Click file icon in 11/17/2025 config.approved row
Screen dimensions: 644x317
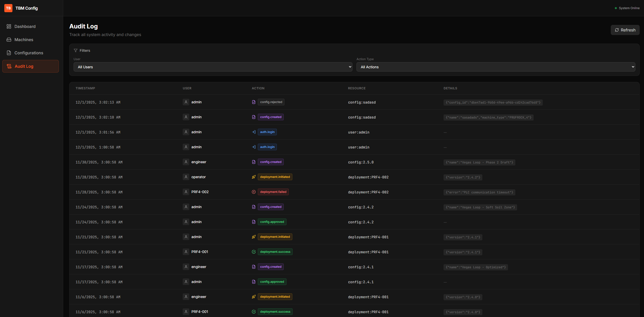[x=254, y=282]
